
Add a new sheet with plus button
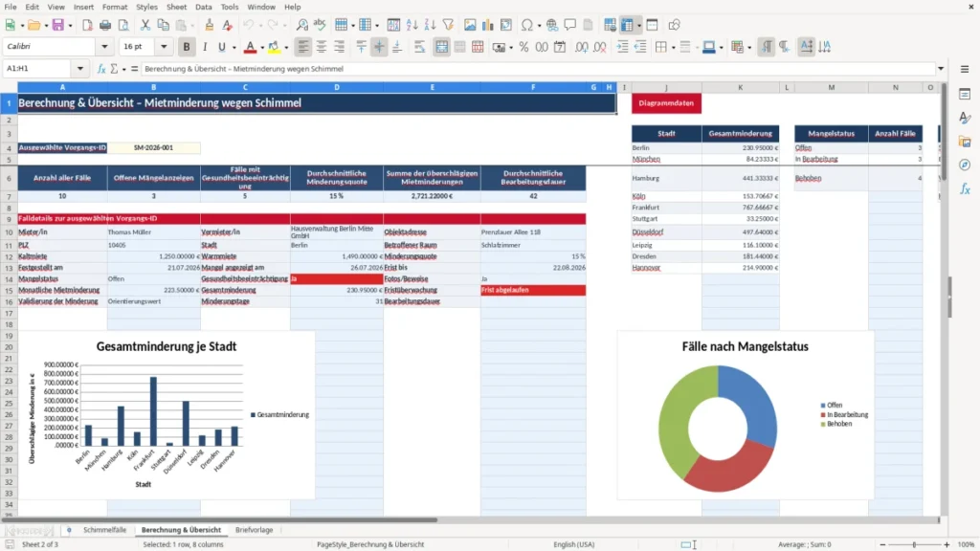coord(69,530)
